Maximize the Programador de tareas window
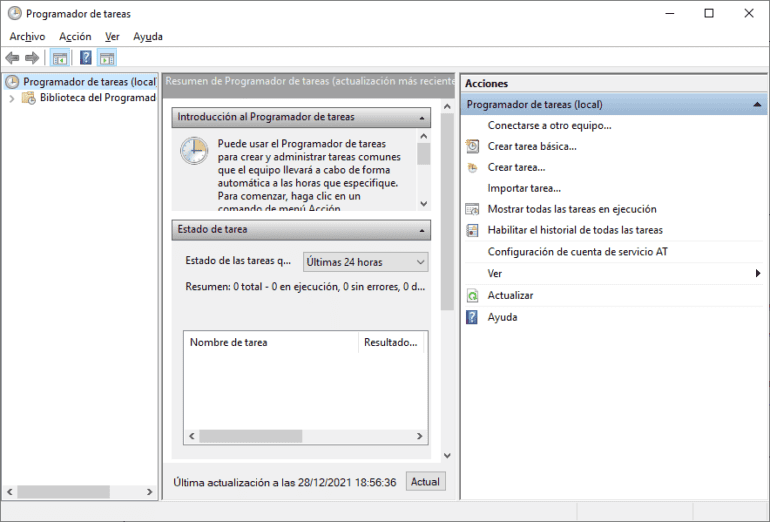770x522 pixels. (709, 13)
